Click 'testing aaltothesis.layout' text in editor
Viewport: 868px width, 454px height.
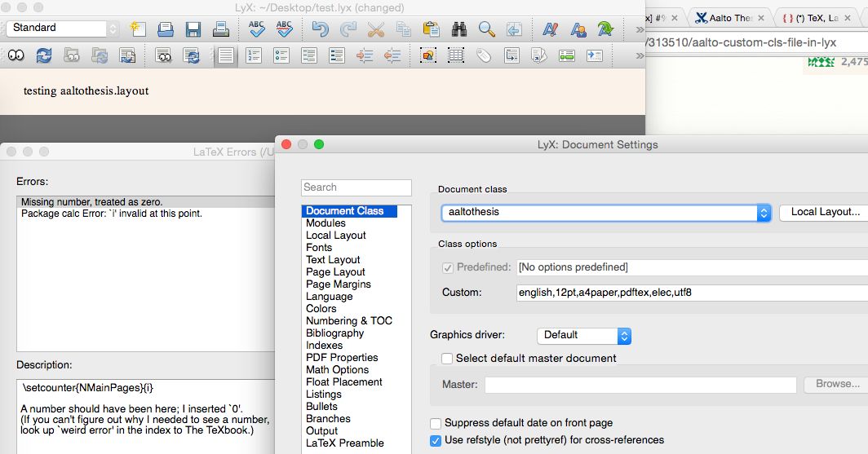[86, 90]
